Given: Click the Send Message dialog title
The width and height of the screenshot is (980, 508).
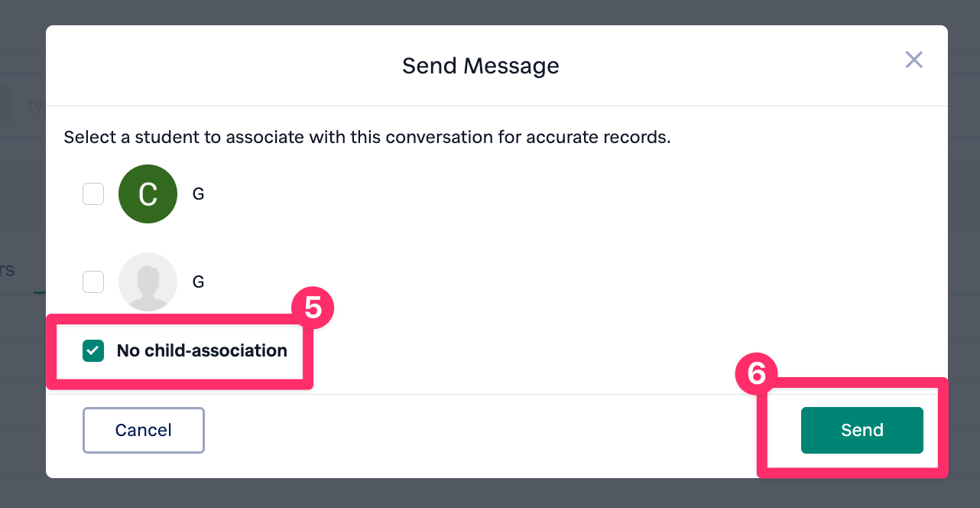Looking at the screenshot, I should (480, 66).
